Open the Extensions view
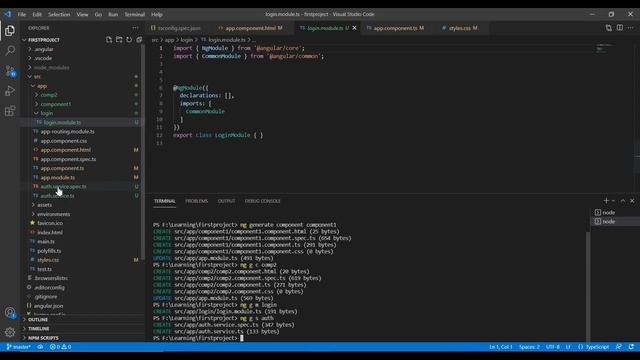This screenshot has height=360, width=640. (10, 111)
